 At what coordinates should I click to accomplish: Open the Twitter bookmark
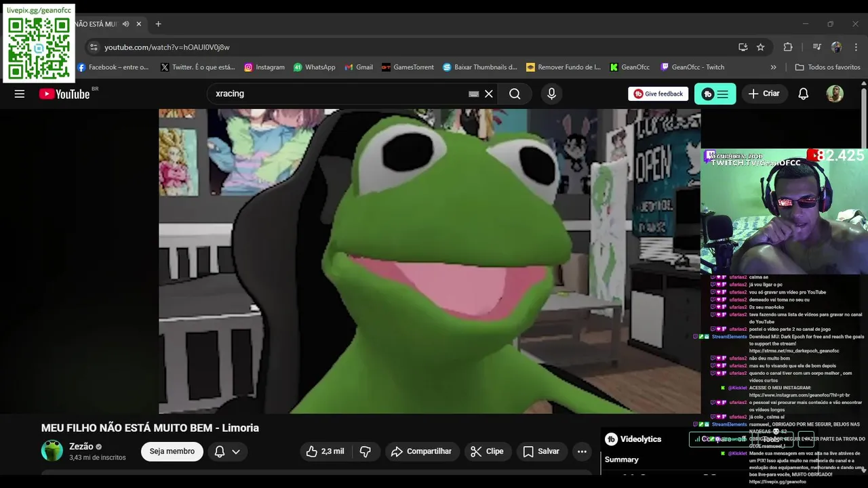(x=198, y=67)
